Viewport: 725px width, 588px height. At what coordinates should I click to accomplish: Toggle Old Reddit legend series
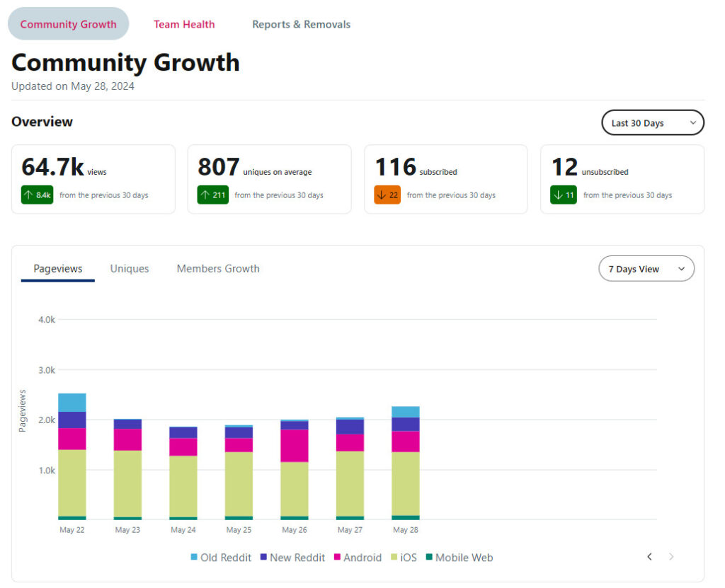221,558
